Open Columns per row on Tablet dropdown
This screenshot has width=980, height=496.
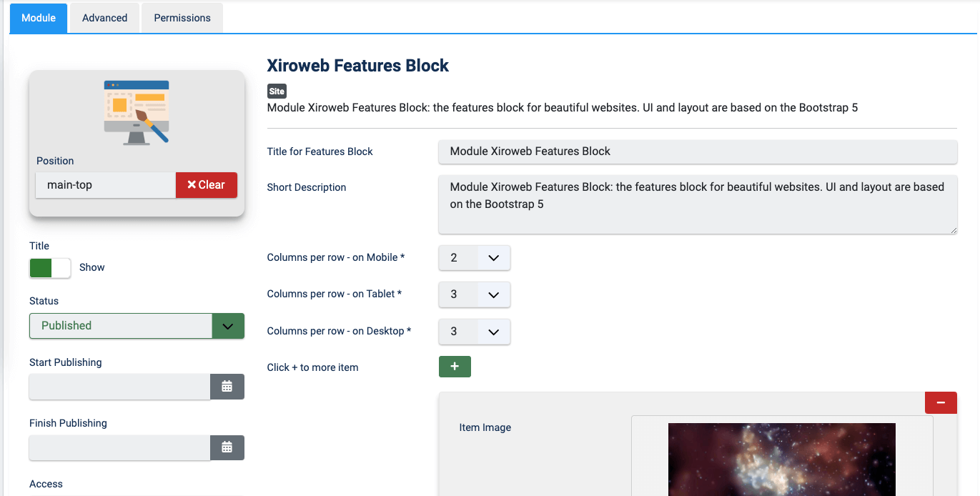475,294
